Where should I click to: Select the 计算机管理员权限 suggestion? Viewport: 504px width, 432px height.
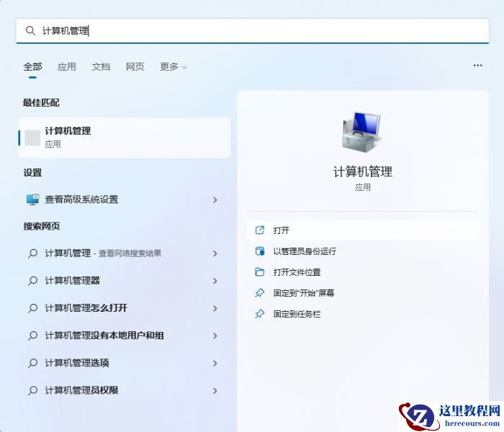[x=125, y=390]
